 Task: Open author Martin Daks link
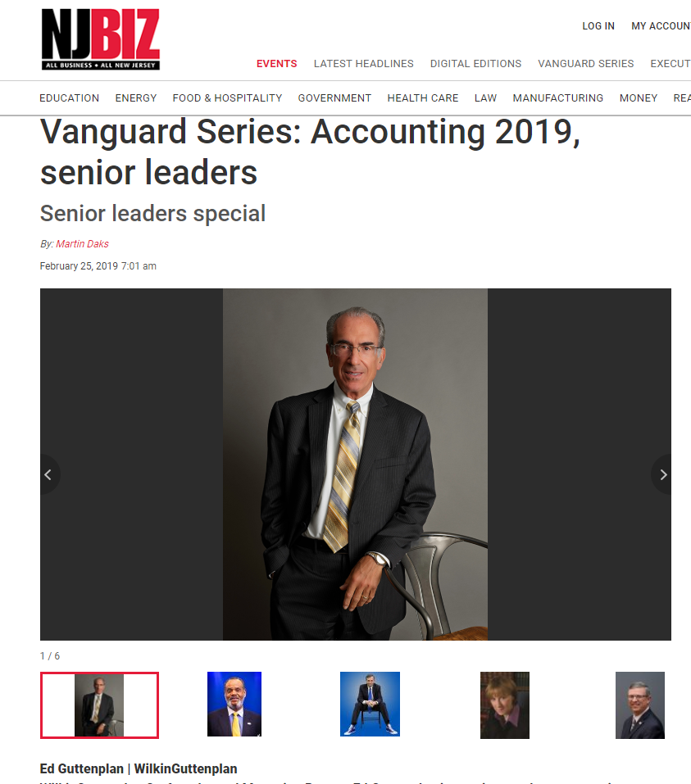[x=83, y=244]
